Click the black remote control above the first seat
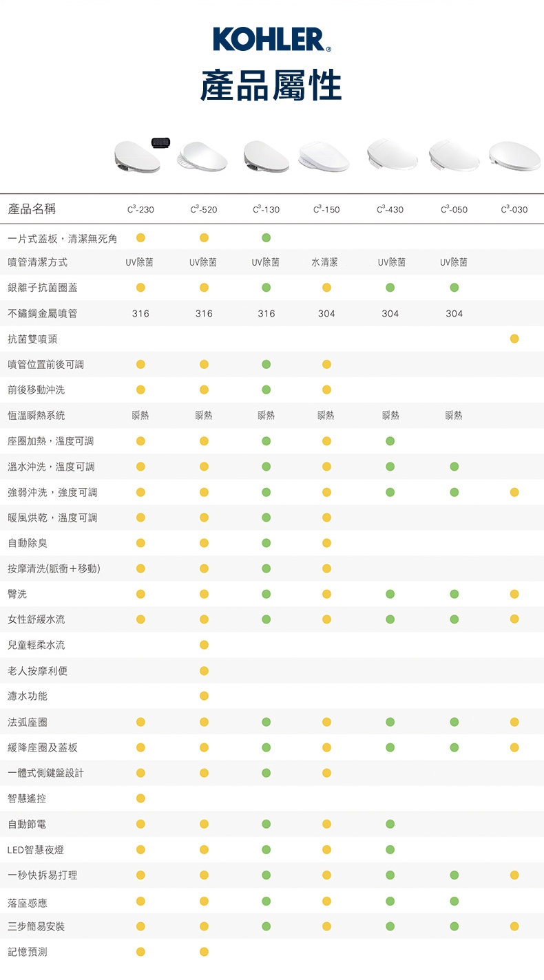The height and width of the screenshot is (980, 544). [161, 142]
